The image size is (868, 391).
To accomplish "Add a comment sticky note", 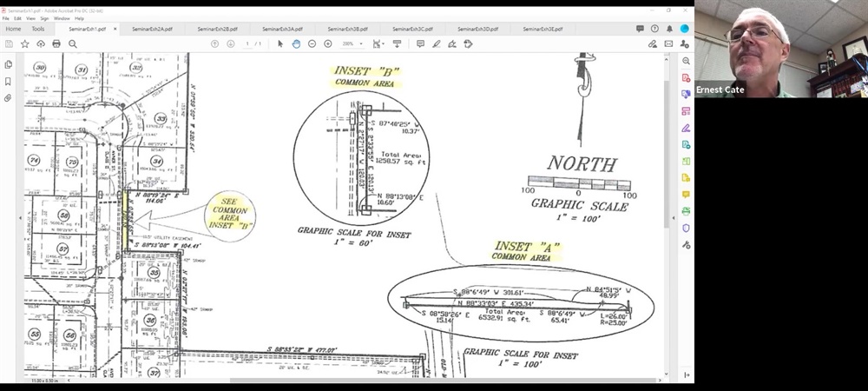I will point(421,43).
